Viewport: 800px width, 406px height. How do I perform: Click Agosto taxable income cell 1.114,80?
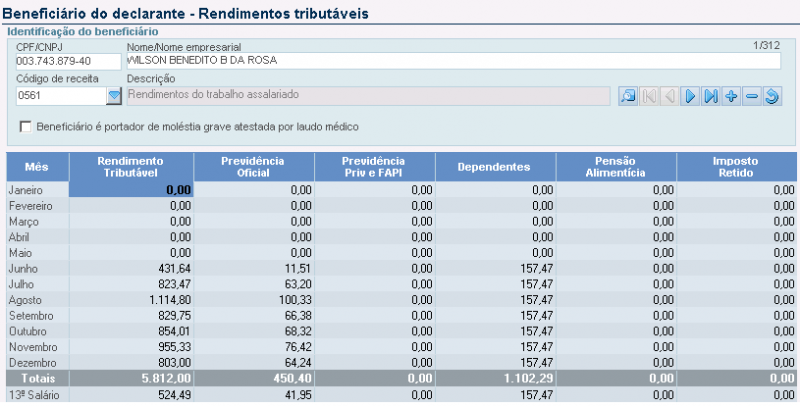click(131, 300)
